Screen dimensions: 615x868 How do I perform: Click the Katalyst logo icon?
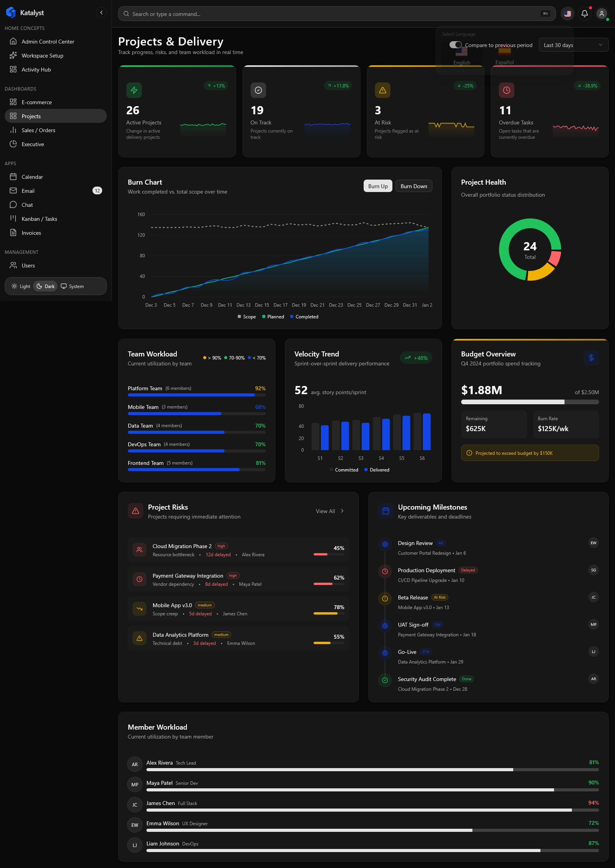point(11,12)
